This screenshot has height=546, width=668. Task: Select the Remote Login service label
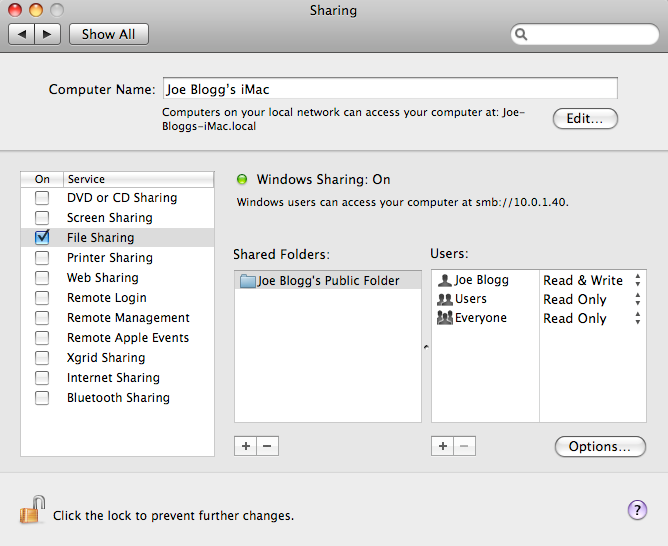107,298
